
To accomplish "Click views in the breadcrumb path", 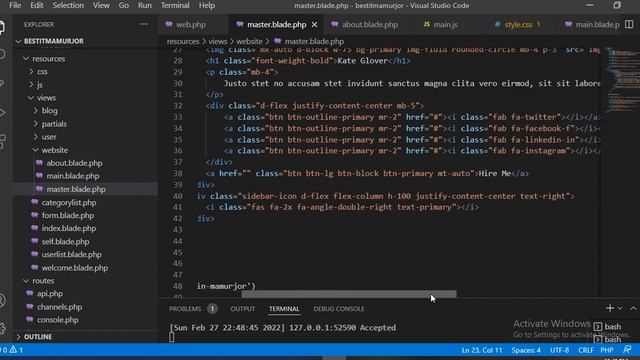I will [x=218, y=41].
